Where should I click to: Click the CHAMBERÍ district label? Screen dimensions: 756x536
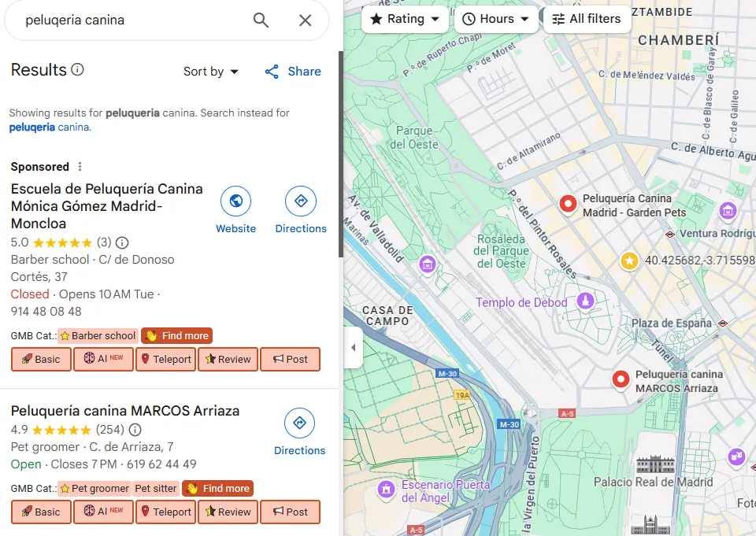pos(678,40)
